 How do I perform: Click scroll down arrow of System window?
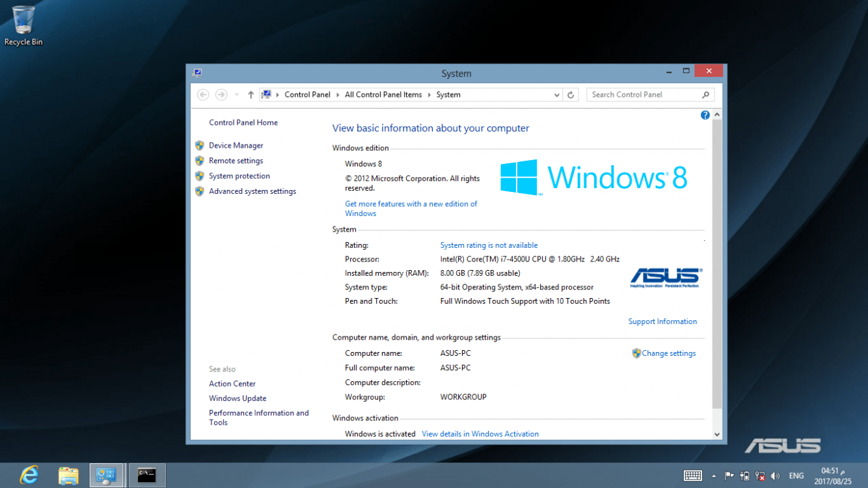click(717, 434)
